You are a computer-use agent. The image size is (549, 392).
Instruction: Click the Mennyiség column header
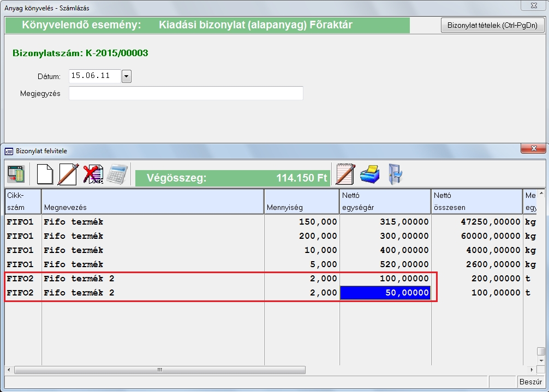pyautogui.click(x=301, y=201)
